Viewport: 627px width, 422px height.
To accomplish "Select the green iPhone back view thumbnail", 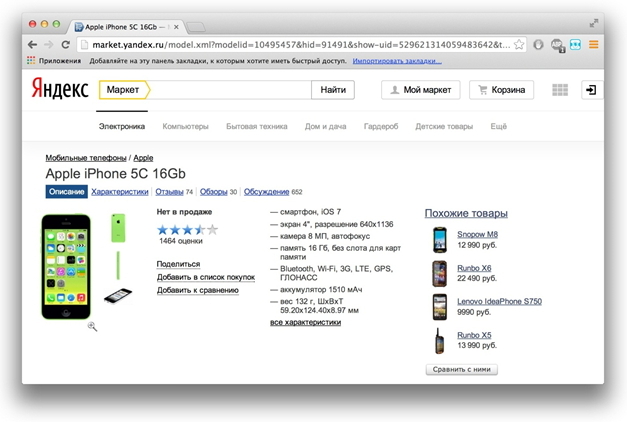I will pyautogui.click(x=118, y=228).
